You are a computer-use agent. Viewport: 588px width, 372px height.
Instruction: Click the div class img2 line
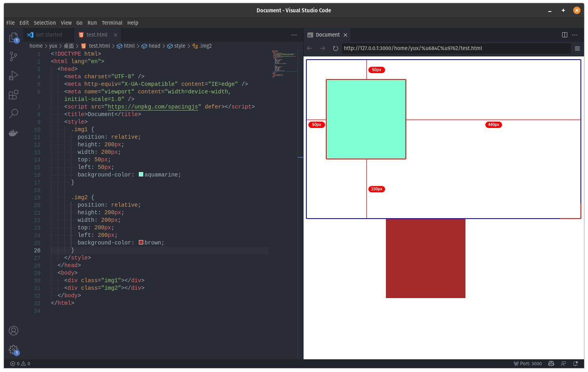(x=104, y=288)
